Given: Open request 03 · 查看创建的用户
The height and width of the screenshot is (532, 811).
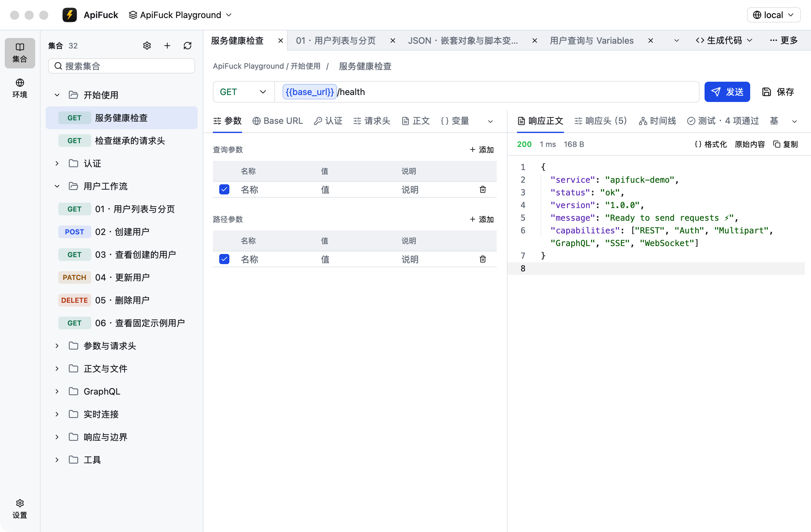Looking at the screenshot, I should coord(122,255).
